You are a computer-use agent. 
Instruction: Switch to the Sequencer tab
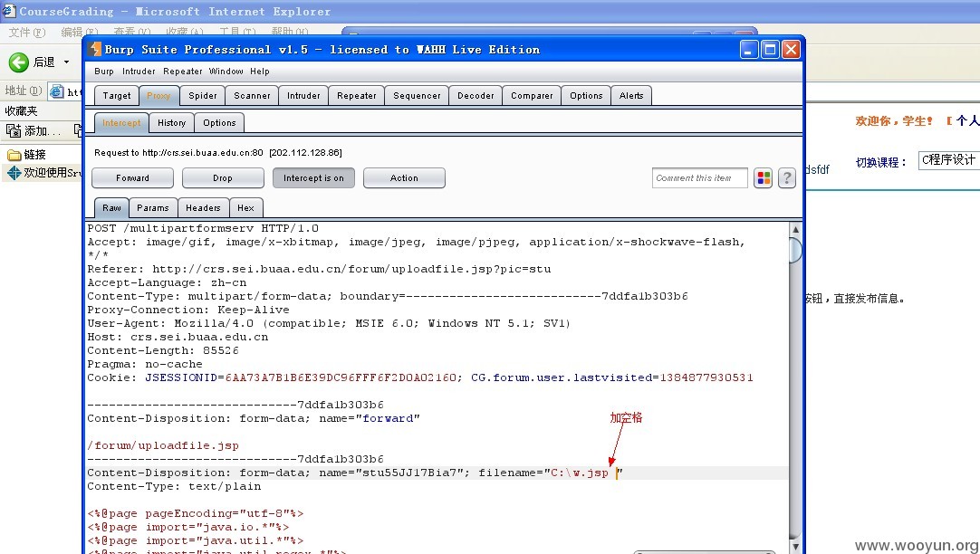[x=417, y=96]
